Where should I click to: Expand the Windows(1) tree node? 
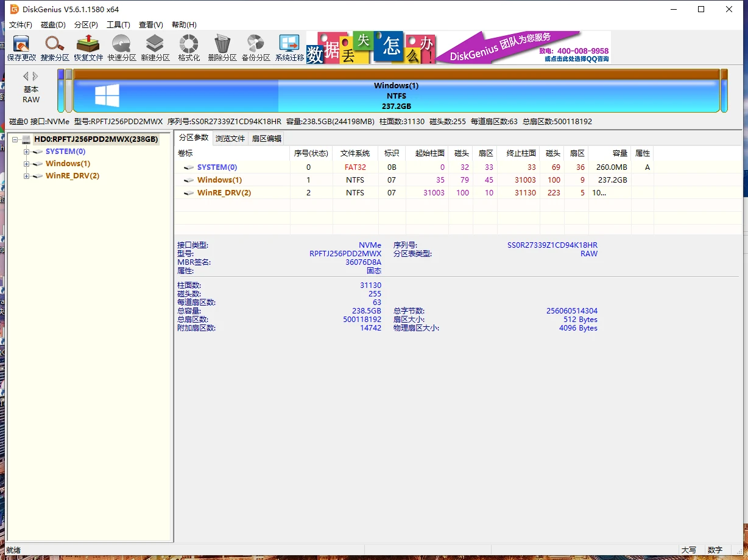27,164
